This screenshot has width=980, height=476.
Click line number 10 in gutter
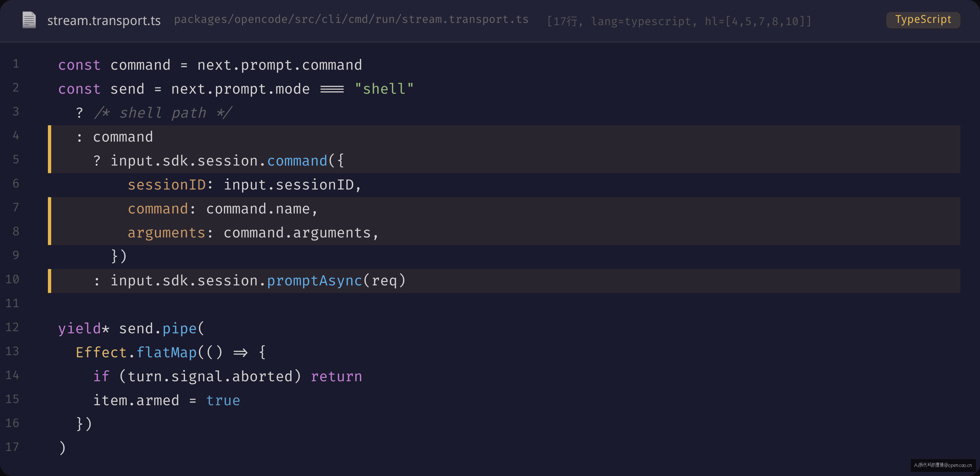click(x=12, y=279)
